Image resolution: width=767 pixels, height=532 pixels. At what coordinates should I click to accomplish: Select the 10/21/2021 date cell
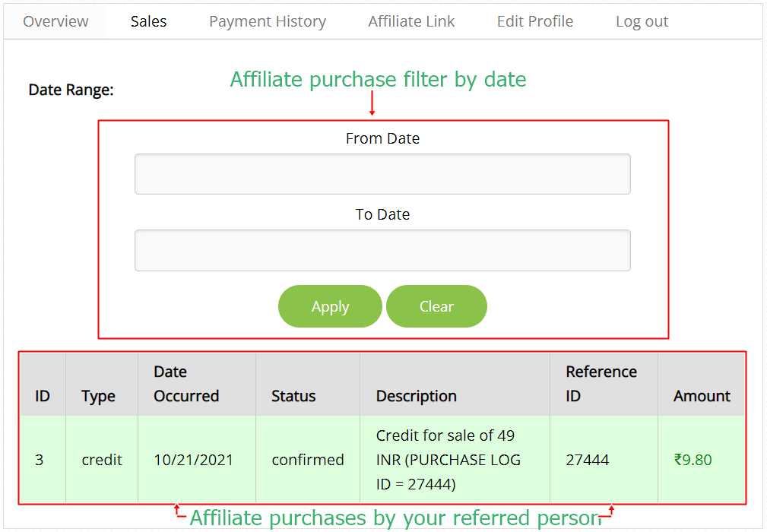193,460
